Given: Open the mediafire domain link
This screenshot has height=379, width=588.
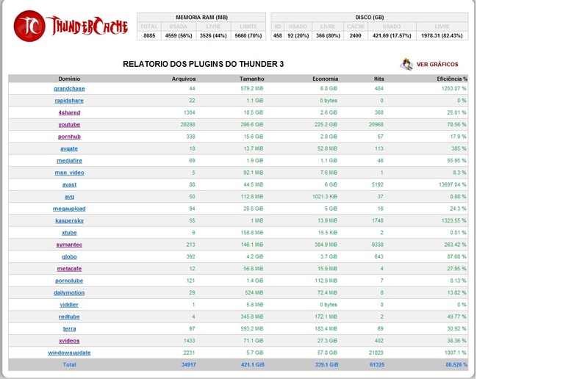Looking at the screenshot, I should click(69, 160).
